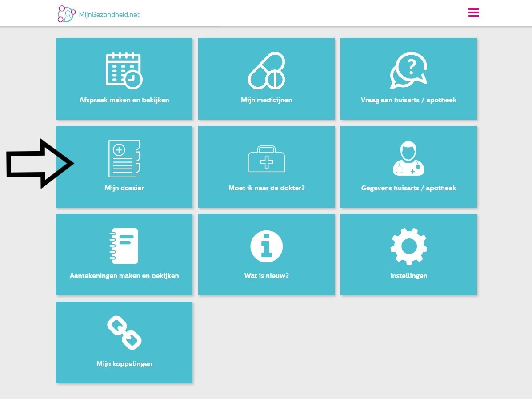This screenshot has width=532, height=399.
Task: Click the MijnGezondheid.net site name
Action: click(x=109, y=15)
